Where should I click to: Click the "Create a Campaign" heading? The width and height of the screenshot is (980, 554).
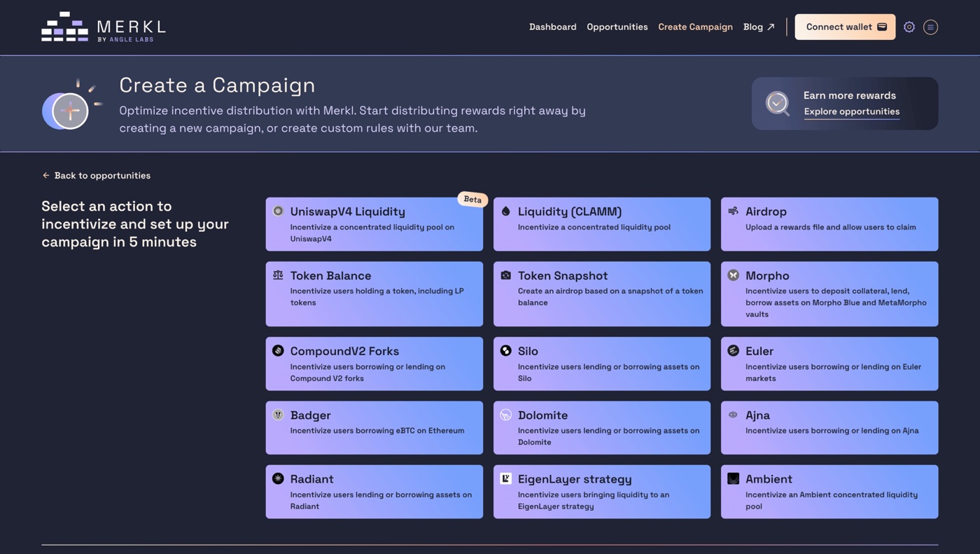pos(217,85)
